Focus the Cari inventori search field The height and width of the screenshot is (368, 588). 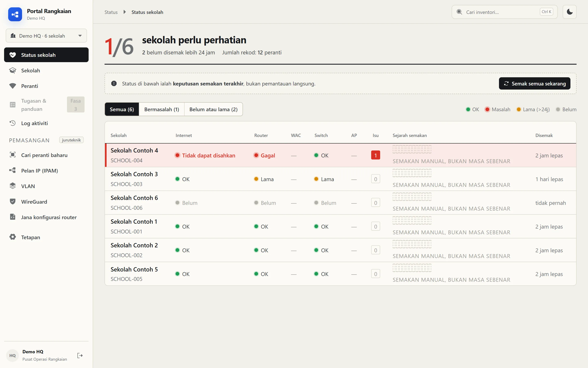[504, 12]
